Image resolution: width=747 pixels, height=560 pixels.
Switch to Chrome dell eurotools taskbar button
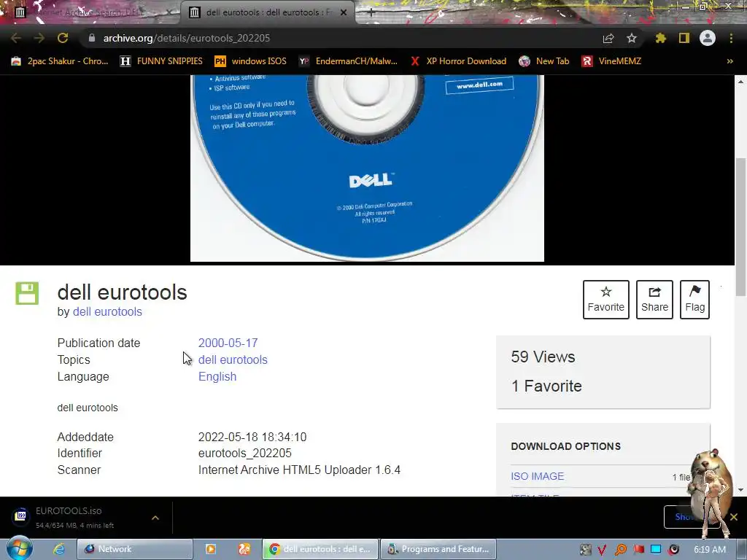click(x=320, y=549)
